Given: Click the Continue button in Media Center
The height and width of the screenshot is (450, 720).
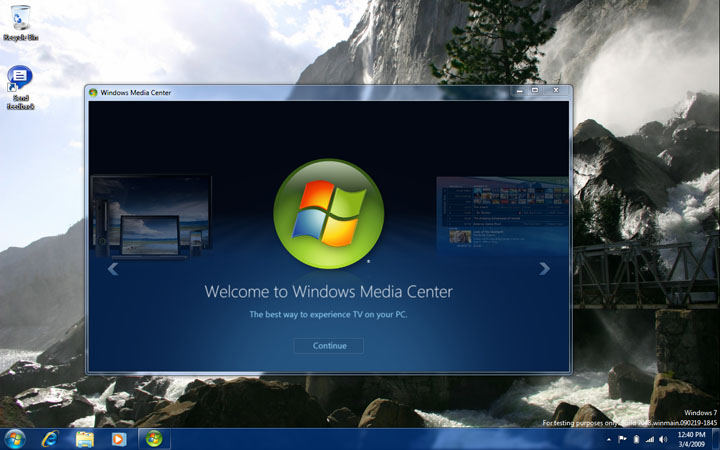Looking at the screenshot, I should tap(329, 346).
